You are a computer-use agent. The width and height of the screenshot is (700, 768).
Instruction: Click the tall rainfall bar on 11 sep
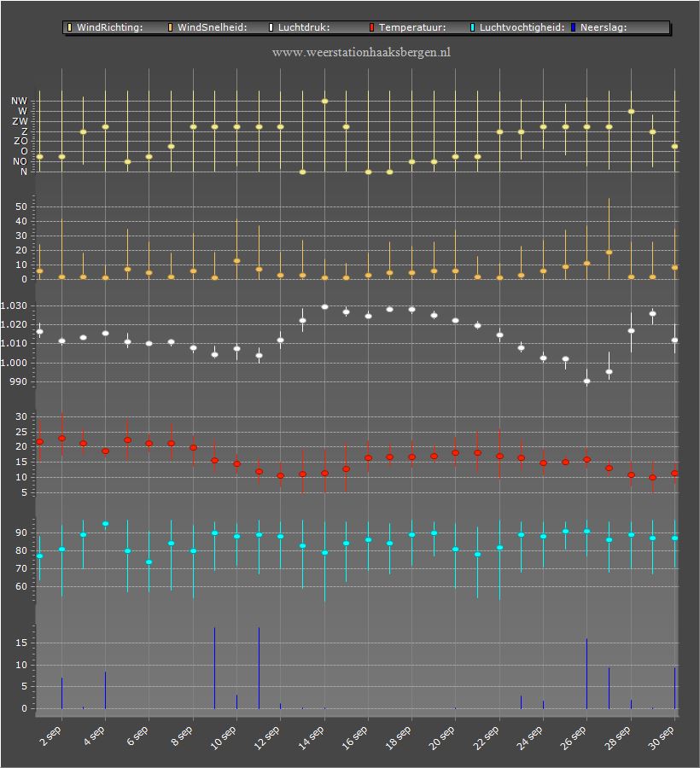point(259,668)
